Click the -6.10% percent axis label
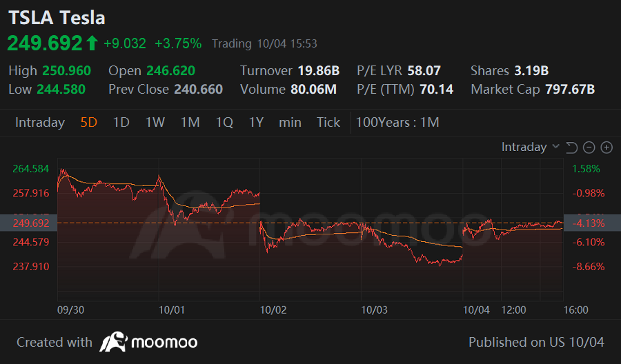 [588, 242]
